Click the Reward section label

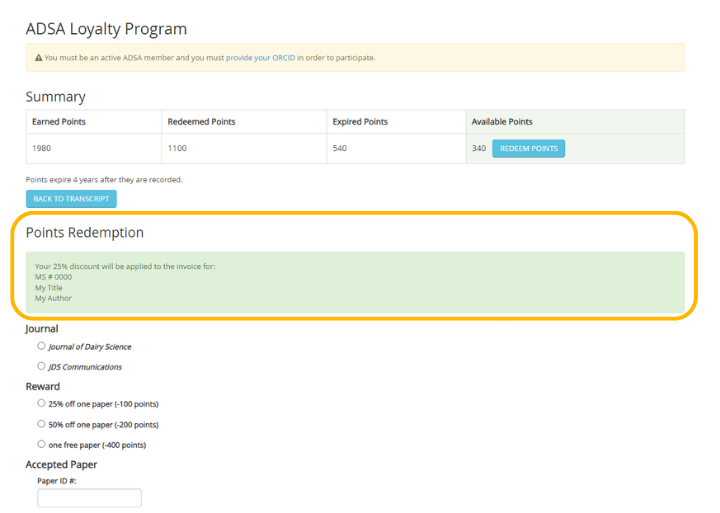click(43, 387)
